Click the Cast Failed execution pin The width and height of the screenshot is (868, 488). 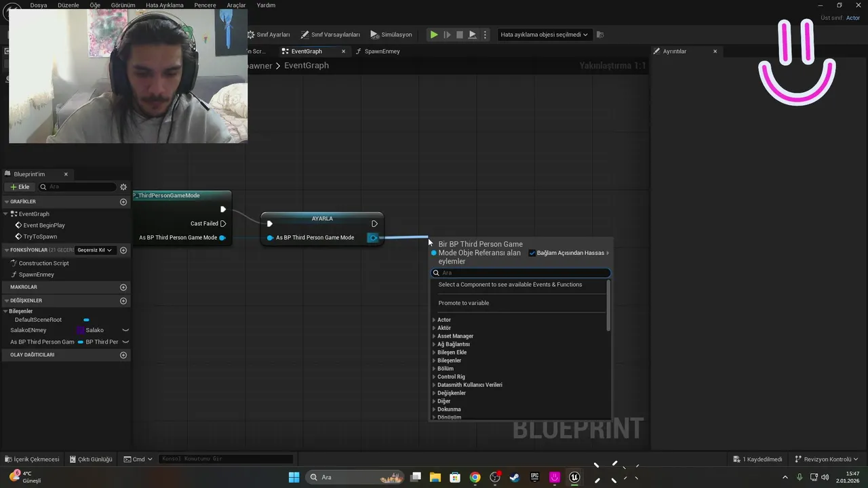[x=223, y=224]
